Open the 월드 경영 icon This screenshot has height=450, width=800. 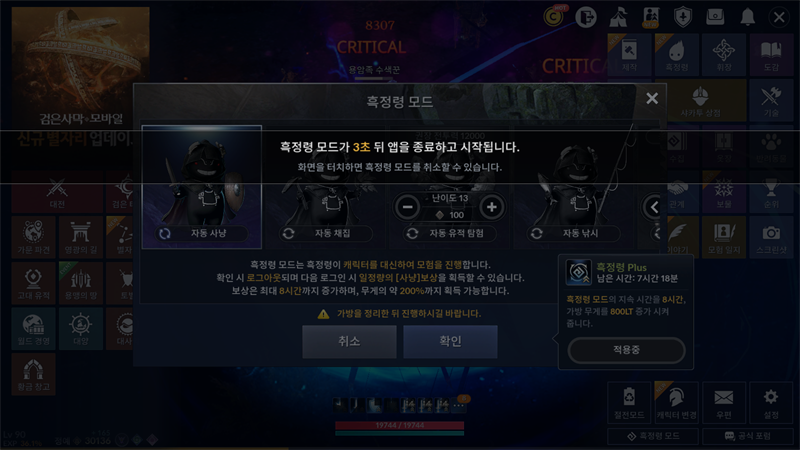[33, 329]
